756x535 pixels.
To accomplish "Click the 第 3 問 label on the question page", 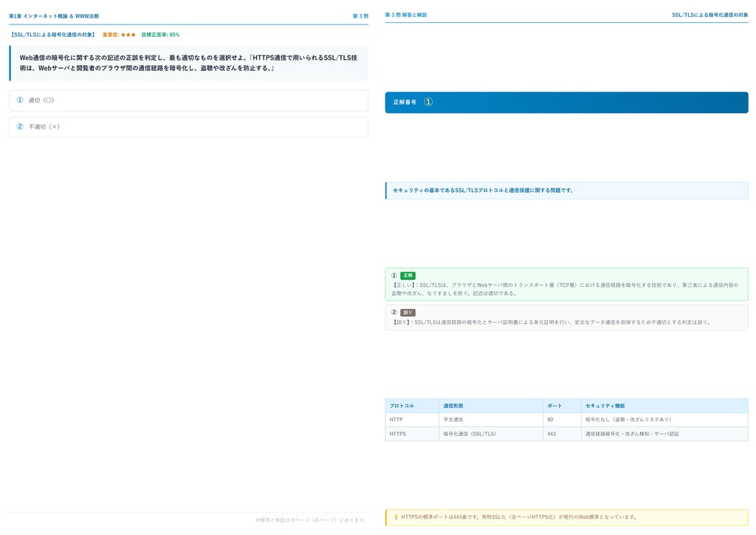I will pos(360,16).
